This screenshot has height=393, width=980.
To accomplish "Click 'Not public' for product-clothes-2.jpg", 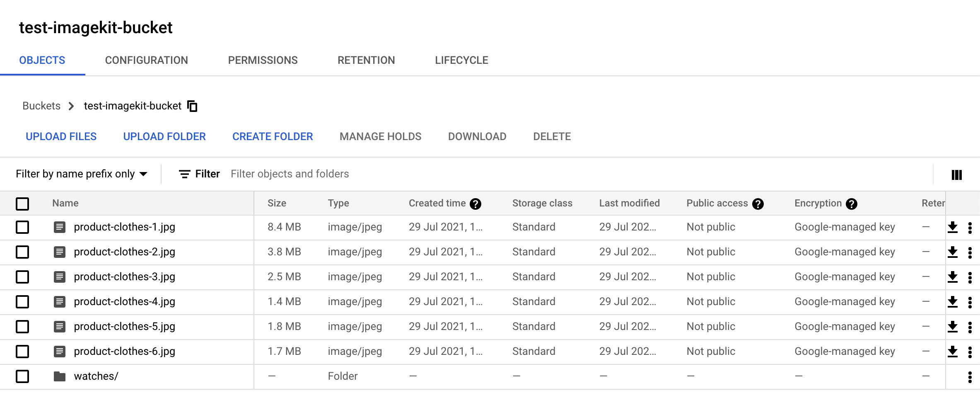I will click(x=711, y=252).
